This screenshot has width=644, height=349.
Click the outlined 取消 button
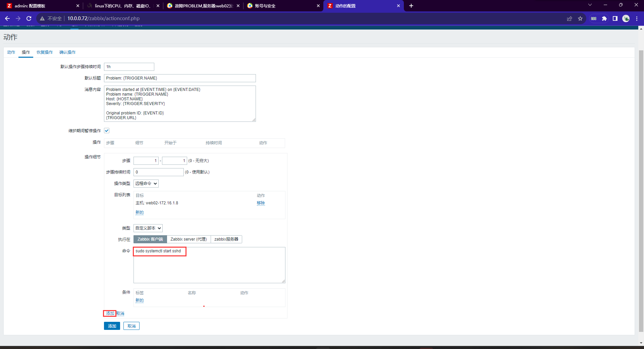pos(131,326)
